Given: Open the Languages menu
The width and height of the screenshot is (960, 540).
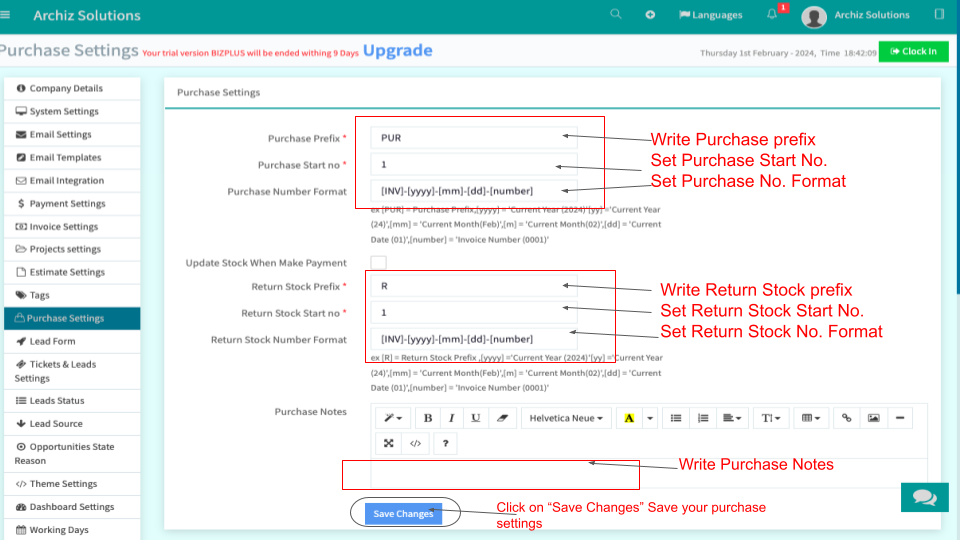Looking at the screenshot, I should (710, 15).
